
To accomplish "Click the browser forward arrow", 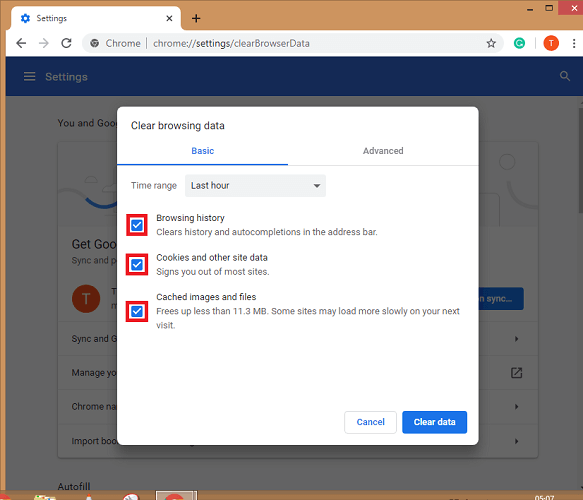I will 44,43.
